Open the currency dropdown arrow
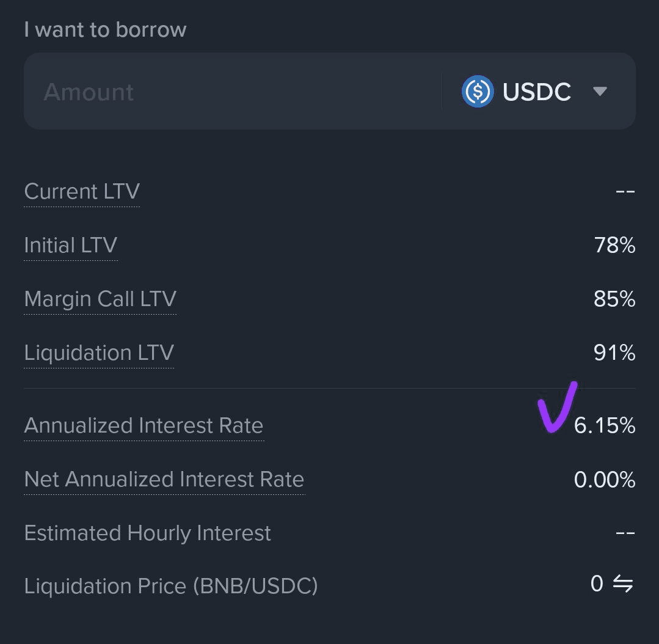The height and width of the screenshot is (644, 659). point(600,91)
